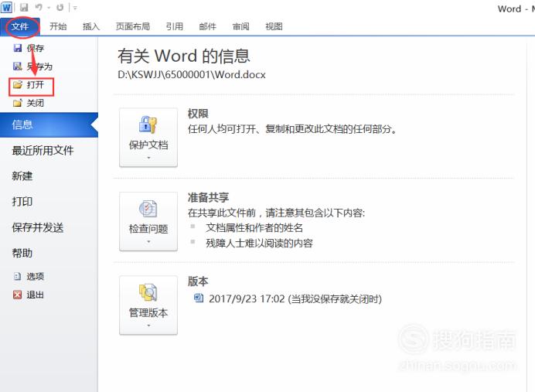Select 新建 in the sidebar

(22, 176)
